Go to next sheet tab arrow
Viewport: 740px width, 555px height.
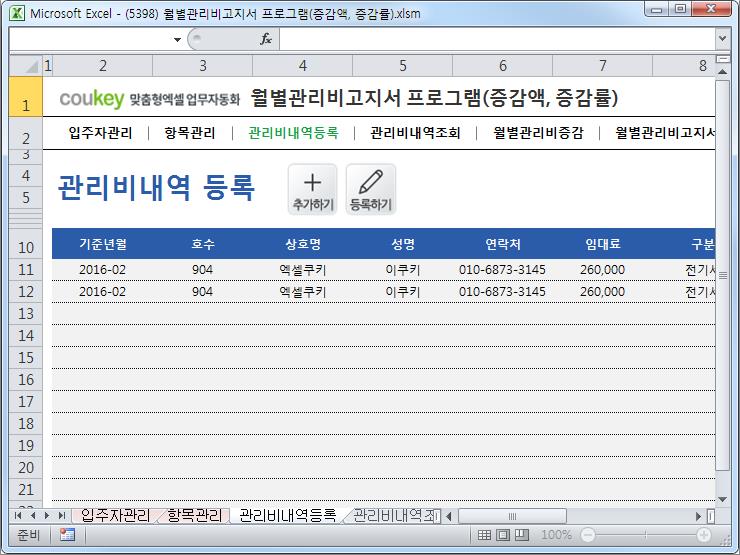[47, 515]
